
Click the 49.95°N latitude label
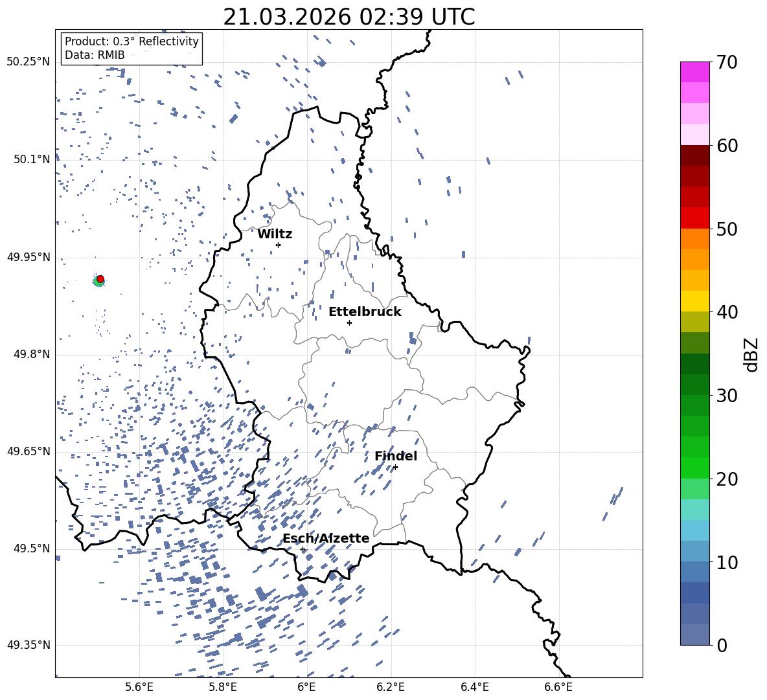[x=29, y=256]
